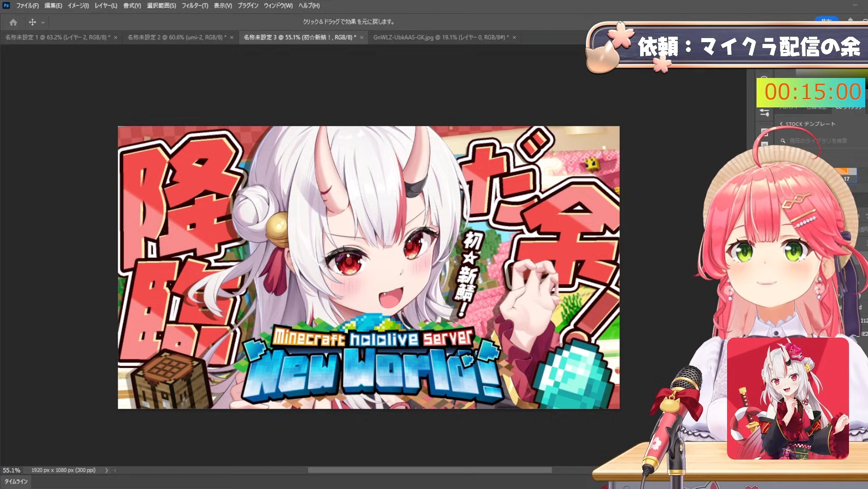
Task: Open the 表示(V) menu
Action: 222,5
